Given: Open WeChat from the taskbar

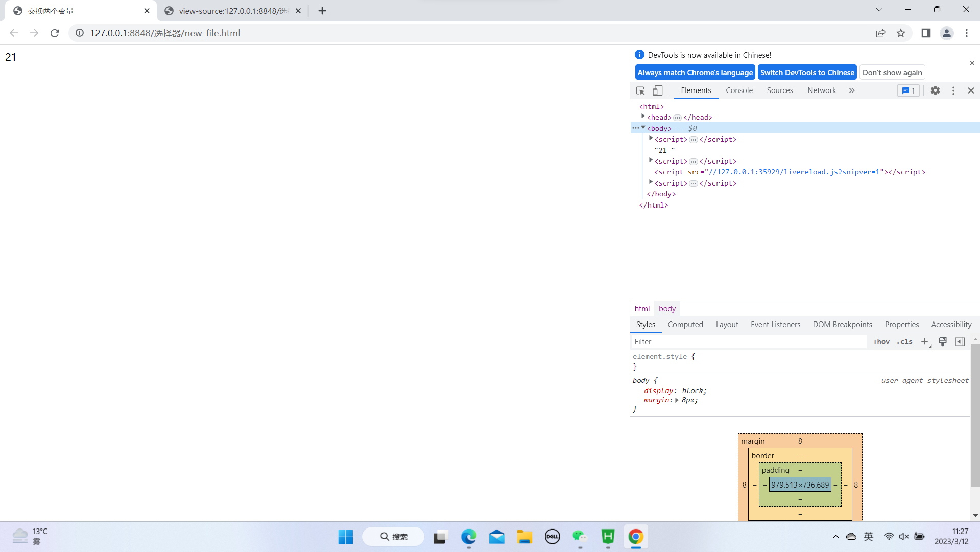Looking at the screenshot, I should click(580, 537).
